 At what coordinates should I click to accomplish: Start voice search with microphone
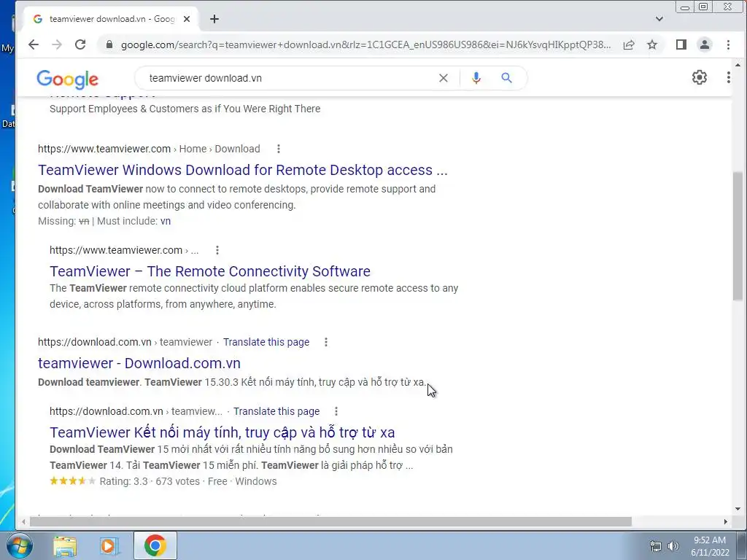point(476,78)
